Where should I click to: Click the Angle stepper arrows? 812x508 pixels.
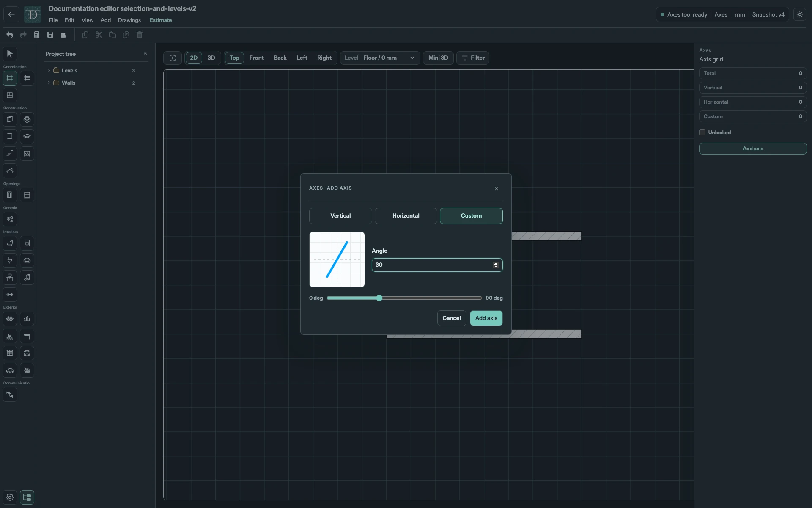[x=496, y=265]
